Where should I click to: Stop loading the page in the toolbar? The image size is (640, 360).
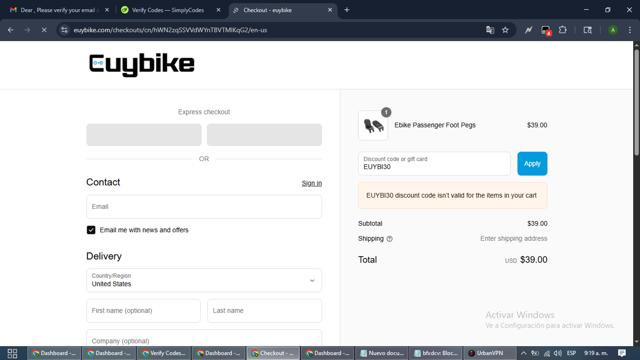pos(44,30)
